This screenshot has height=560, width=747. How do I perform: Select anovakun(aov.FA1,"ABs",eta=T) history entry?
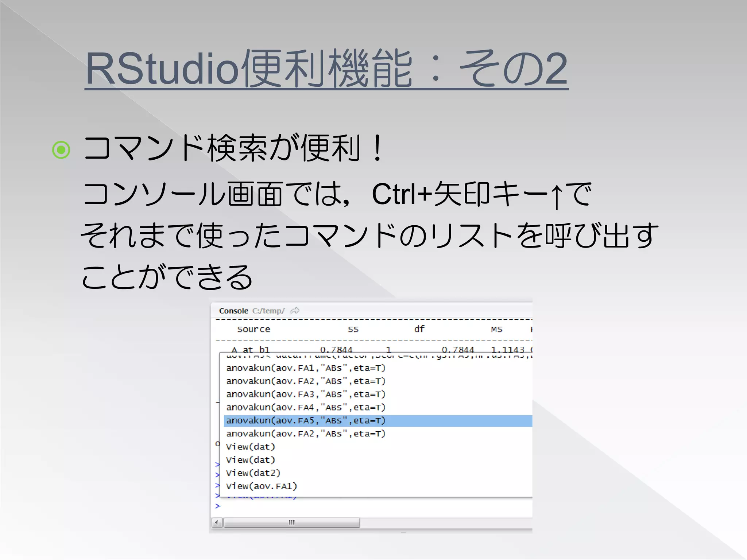(x=306, y=368)
